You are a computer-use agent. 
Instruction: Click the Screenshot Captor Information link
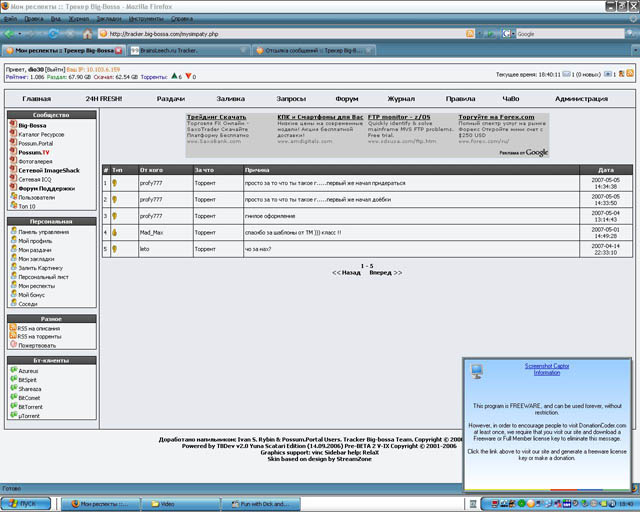point(547,369)
